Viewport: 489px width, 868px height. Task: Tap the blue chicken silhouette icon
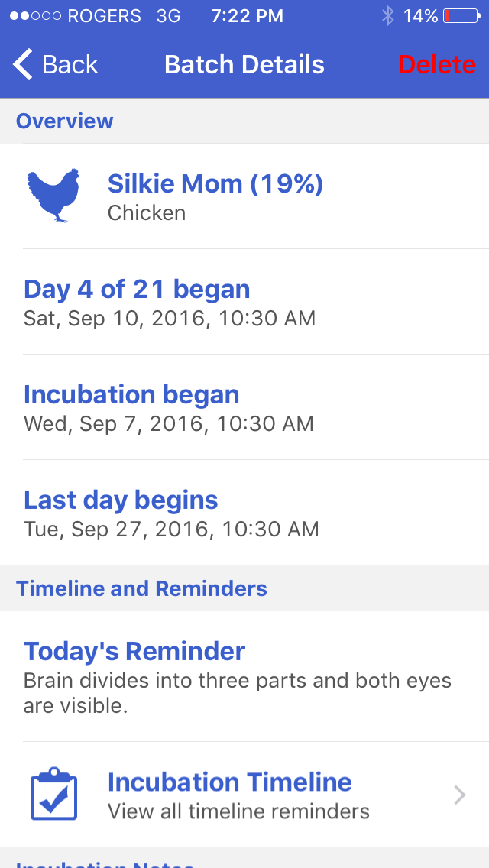click(x=54, y=196)
